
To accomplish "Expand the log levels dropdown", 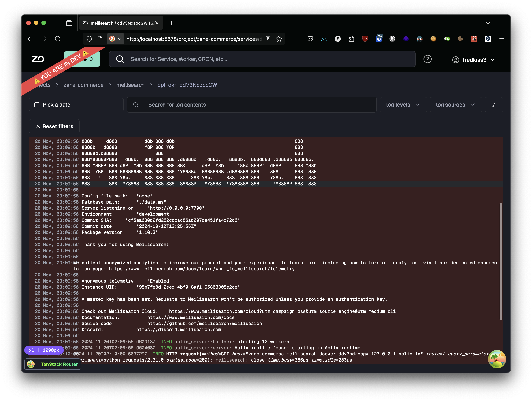I will pos(403,105).
